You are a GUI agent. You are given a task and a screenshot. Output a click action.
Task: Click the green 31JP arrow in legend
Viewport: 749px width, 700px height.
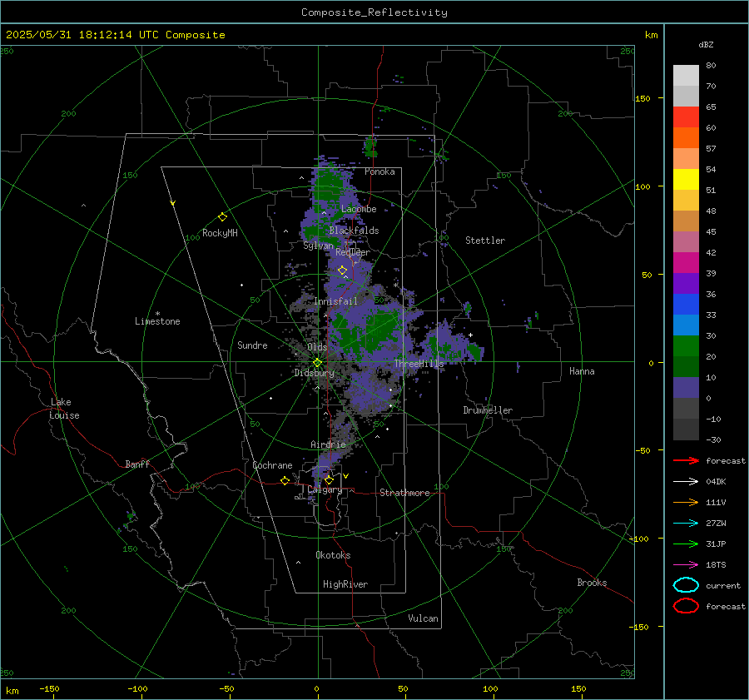(x=686, y=544)
